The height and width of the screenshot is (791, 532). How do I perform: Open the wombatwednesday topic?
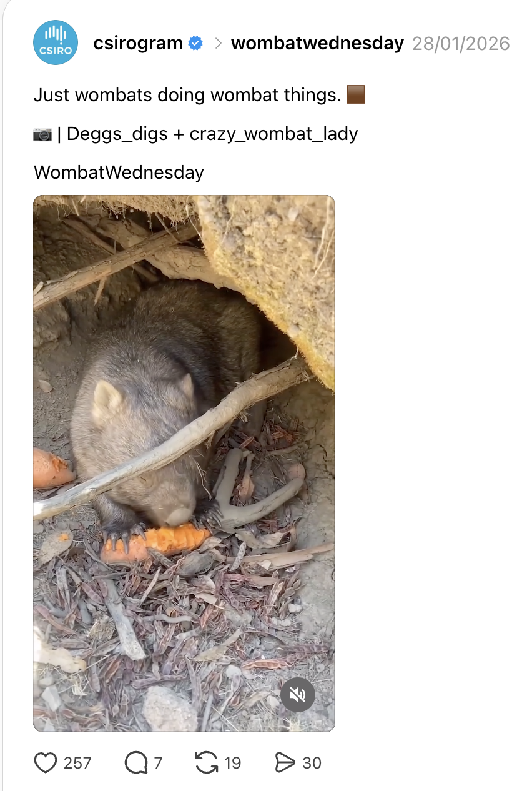coord(317,43)
